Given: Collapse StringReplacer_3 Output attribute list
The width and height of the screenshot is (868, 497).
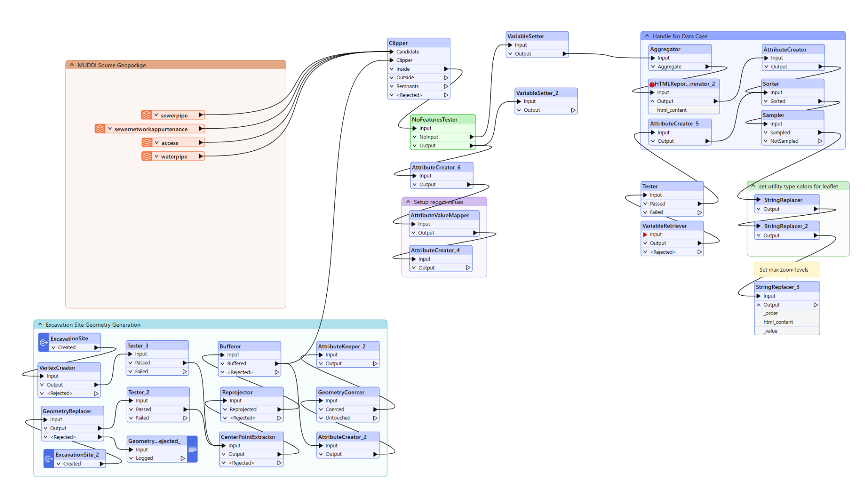Looking at the screenshot, I should [759, 305].
